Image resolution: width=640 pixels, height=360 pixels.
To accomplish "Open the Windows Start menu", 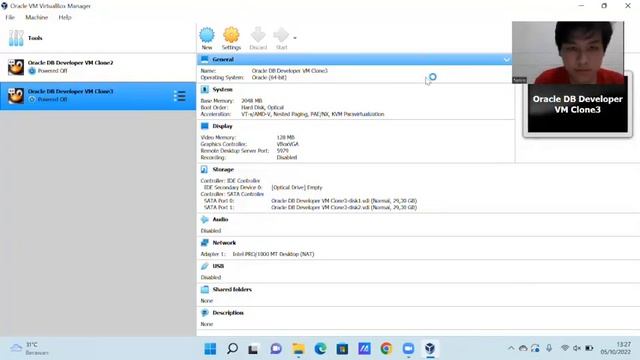I will (210, 349).
